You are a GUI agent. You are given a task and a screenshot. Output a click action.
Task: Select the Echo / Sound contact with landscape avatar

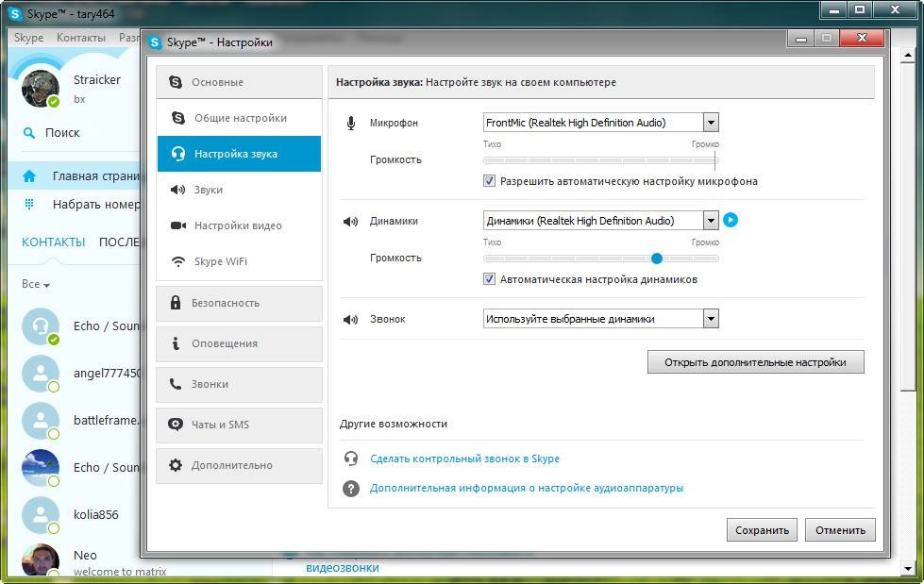(x=75, y=467)
